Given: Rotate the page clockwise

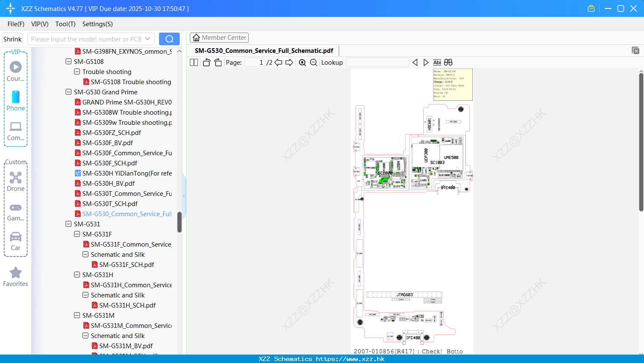Looking at the screenshot, I should 218,62.
